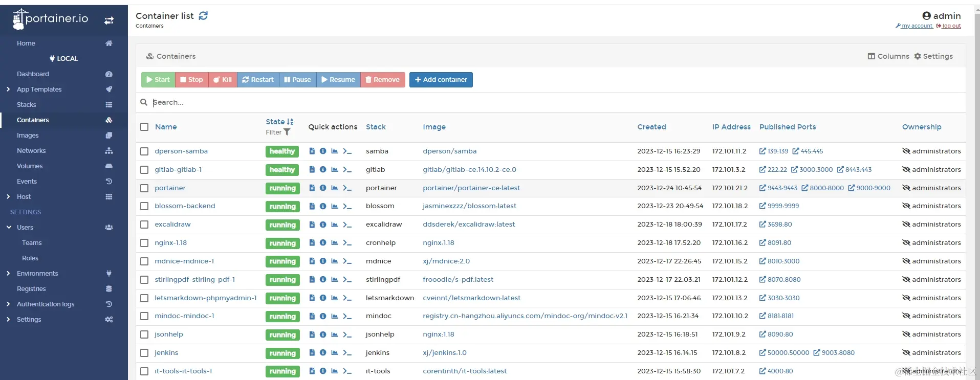Viewport: 980px width, 380px height.
Task: Open Images from sidebar
Action: [x=28, y=136]
